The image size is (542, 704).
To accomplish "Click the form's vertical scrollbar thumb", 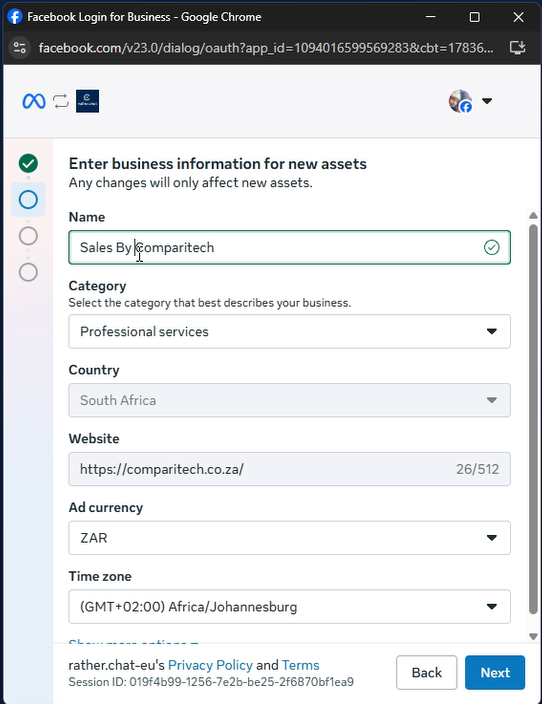I will pyautogui.click(x=533, y=418).
